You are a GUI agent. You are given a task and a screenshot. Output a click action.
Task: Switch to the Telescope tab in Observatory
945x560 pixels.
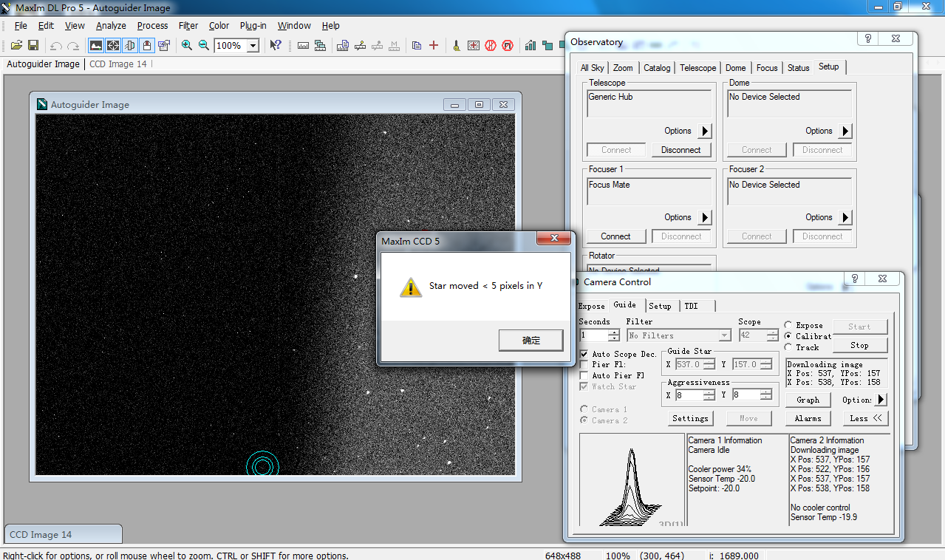(x=697, y=68)
